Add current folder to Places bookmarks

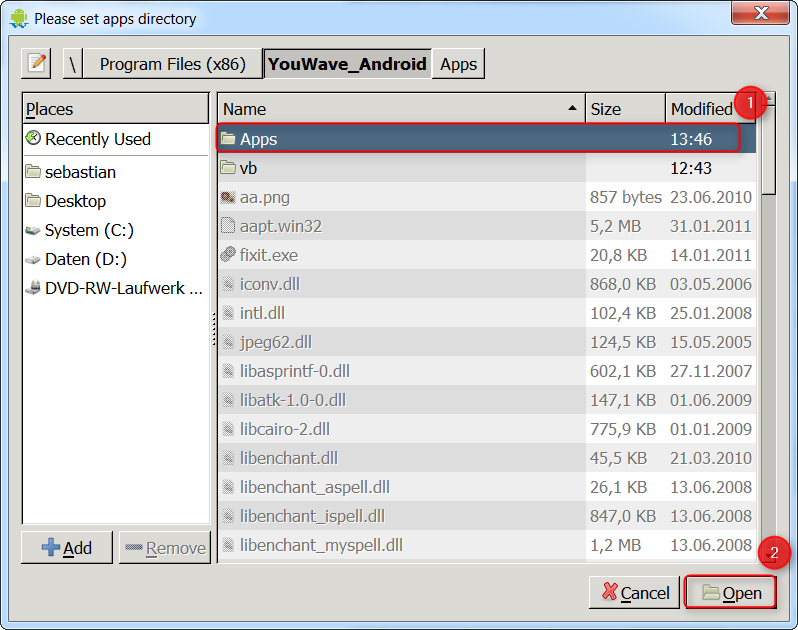67,548
